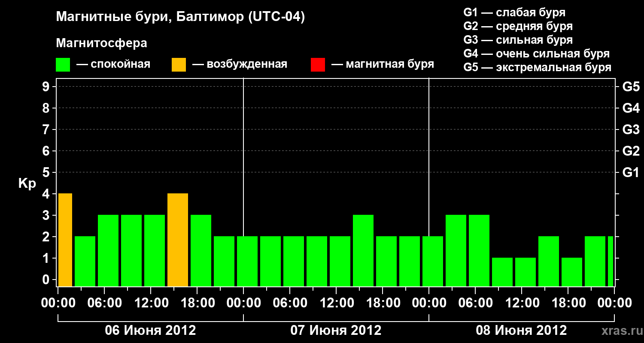
Task: Click the '06 Июня 2012' date label
Action: pos(151,331)
